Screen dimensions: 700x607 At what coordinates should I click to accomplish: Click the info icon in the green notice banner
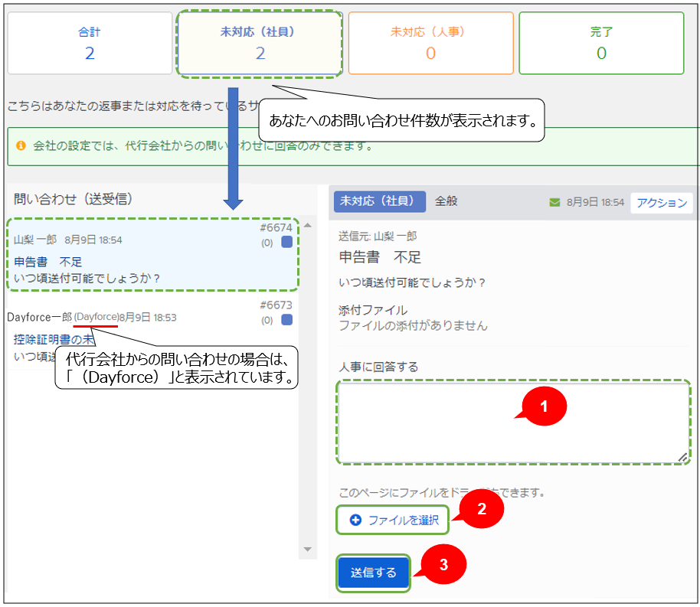[21, 145]
